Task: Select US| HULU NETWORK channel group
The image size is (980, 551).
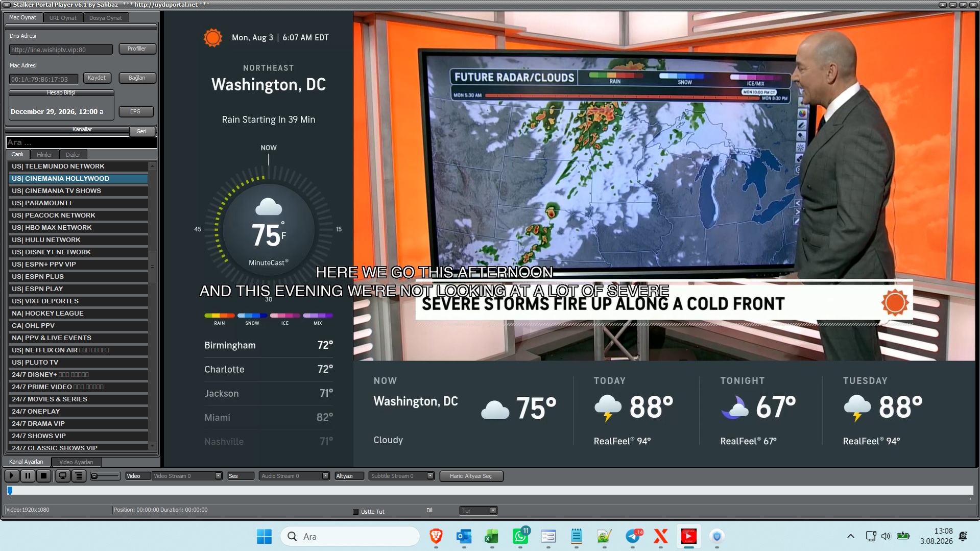Action: click(x=79, y=240)
